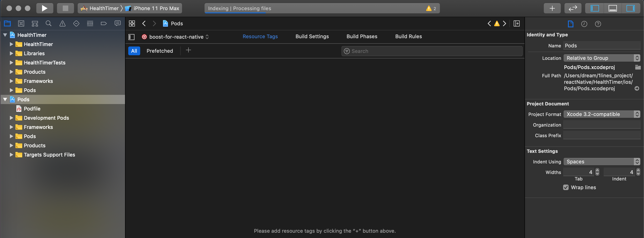This screenshot has height=238, width=644.
Task: Reveal Pods.xcodeproj in Finder arrow
Action: [x=637, y=89]
